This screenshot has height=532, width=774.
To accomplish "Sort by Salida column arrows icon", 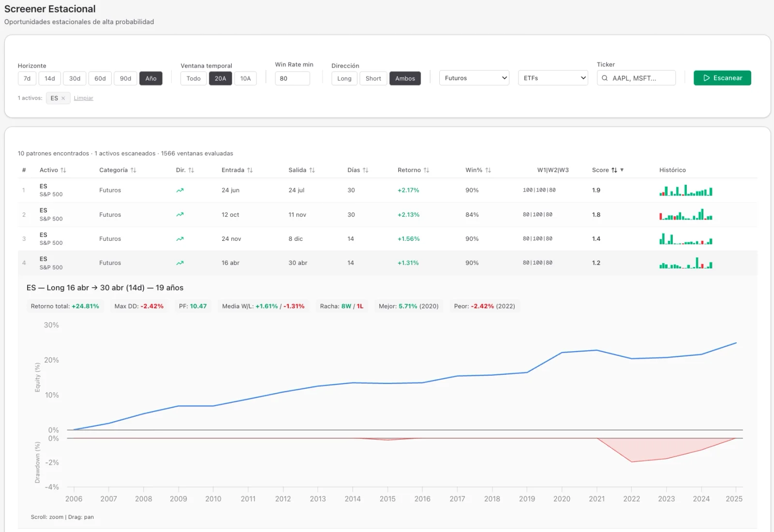I will click(312, 170).
